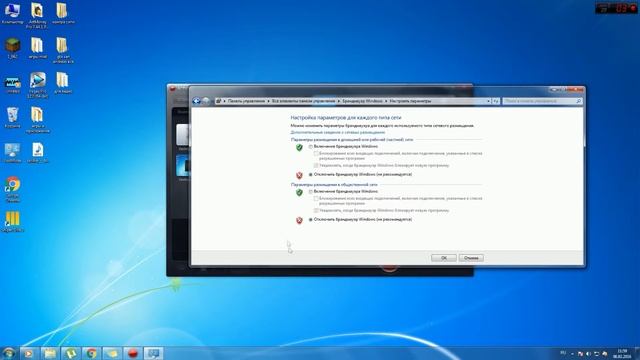Screen dimensions: 640x360
Task: Click Настроить параметры breadcrumb
Action: (x=410, y=101)
